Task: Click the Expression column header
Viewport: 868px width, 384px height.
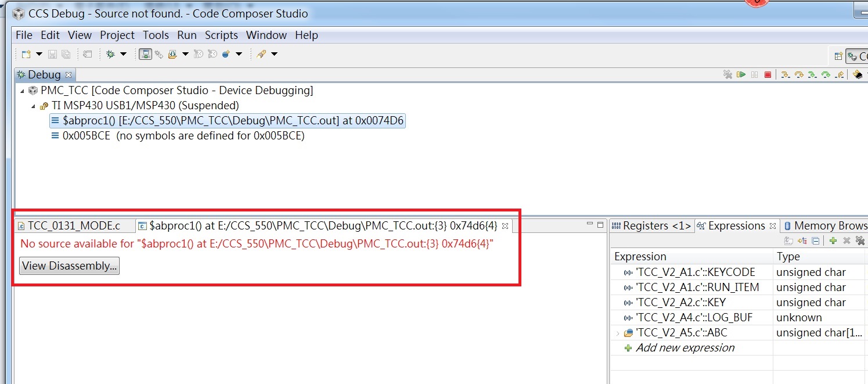Action: (x=691, y=256)
